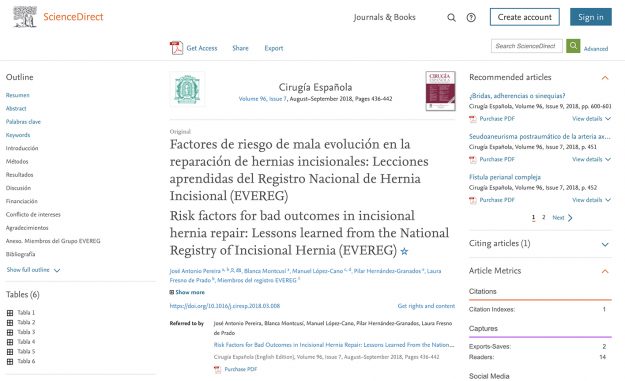Screen dimensions: 625x381
Task: Open the Export menu
Action: click(x=274, y=48)
